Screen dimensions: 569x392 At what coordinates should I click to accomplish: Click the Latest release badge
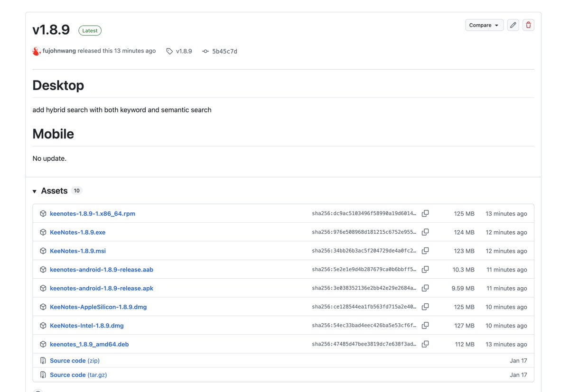(90, 30)
